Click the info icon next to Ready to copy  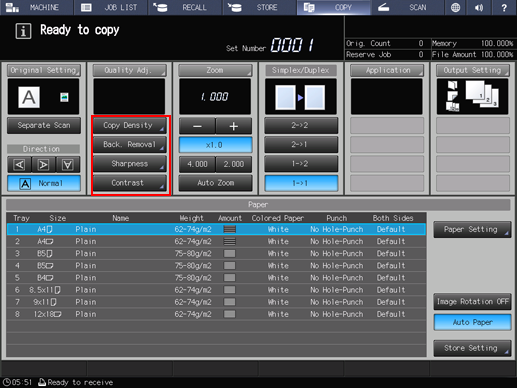[23, 31]
